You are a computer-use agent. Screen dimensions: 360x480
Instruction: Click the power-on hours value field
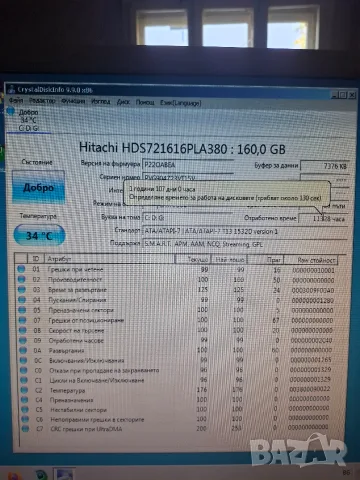click(323, 219)
